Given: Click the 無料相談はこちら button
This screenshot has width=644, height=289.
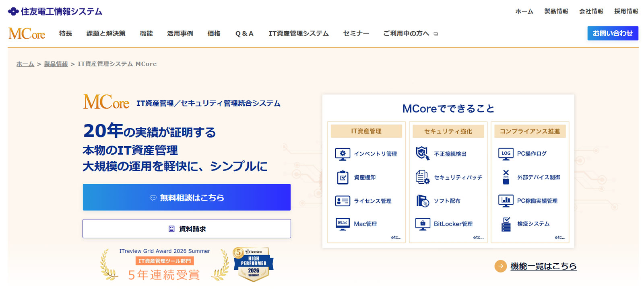Looking at the screenshot, I should 187,197.
